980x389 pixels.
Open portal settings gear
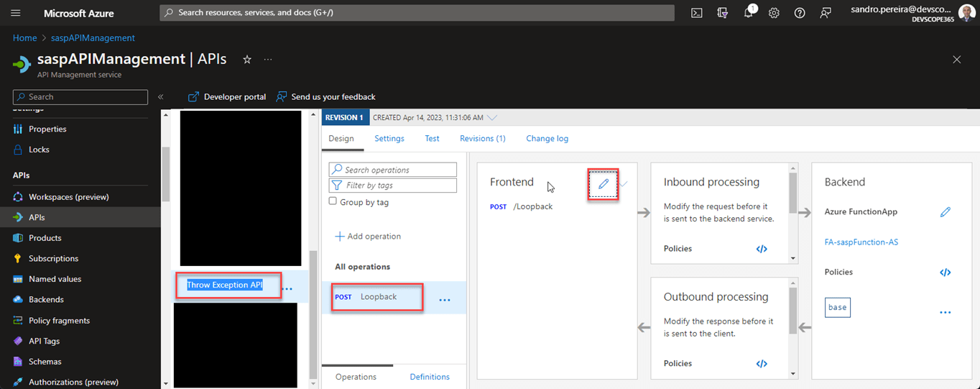tap(774, 13)
